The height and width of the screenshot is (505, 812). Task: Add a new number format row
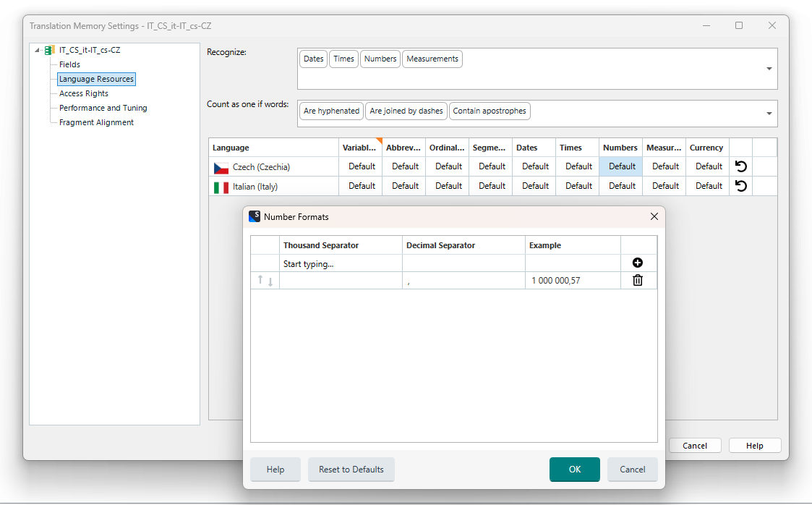[638, 263]
